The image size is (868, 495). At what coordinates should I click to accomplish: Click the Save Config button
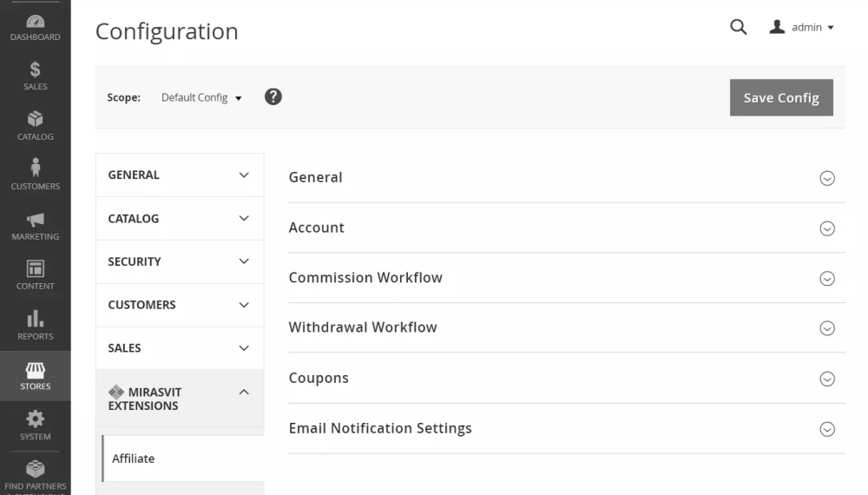click(780, 97)
